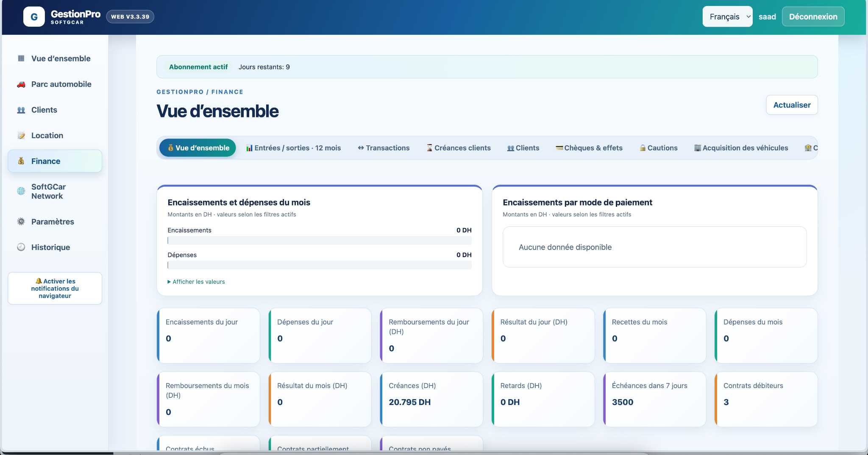Click the GESTIONPRO / FINANCE breadcrumb
Viewport: 868px width, 455px height.
200,92
